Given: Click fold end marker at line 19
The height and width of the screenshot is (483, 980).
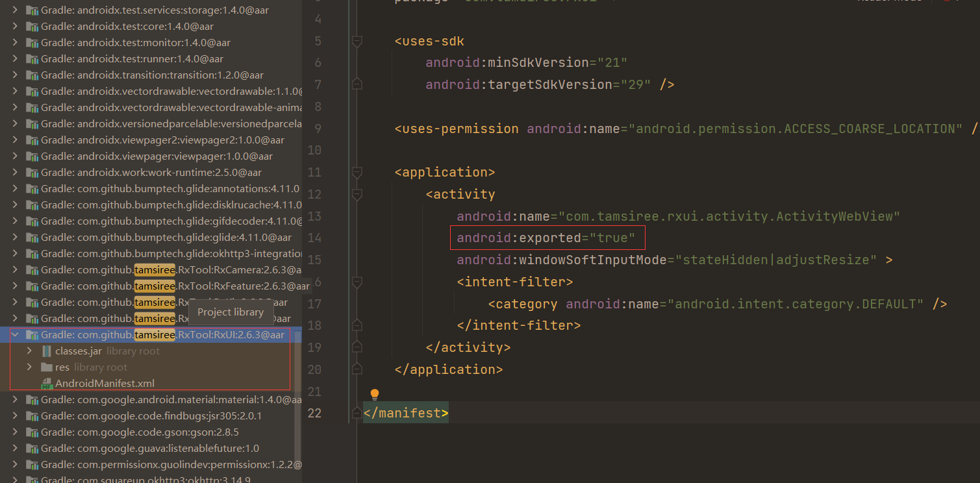Looking at the screenshot, I should point(357,347).
